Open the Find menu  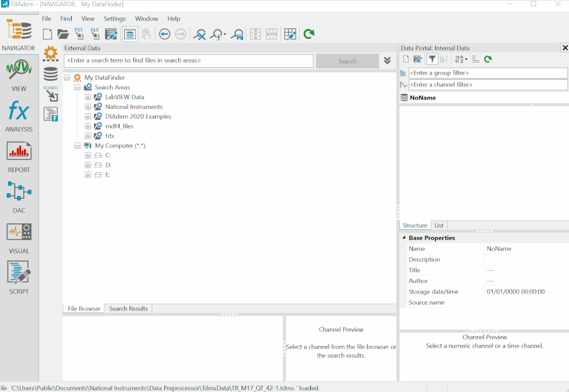pos(66,18)
